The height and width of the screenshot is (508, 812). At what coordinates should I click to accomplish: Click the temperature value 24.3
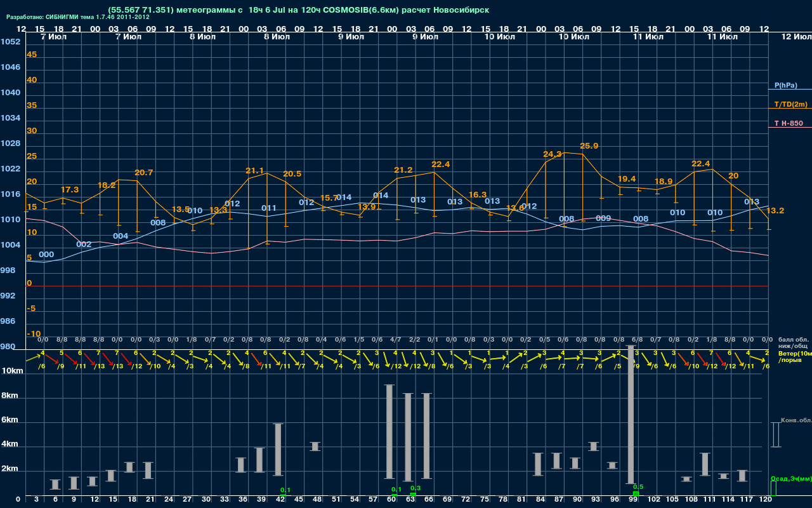(x=552, y=154)
